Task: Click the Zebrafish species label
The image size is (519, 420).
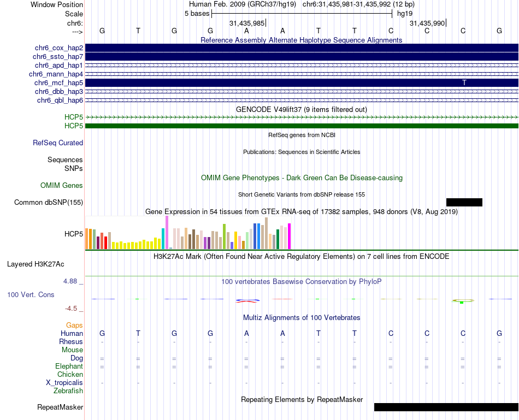Action: coord(68,391)
